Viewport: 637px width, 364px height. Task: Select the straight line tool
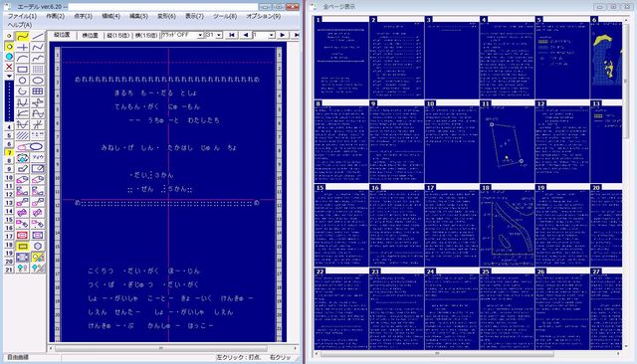[38, 37]
